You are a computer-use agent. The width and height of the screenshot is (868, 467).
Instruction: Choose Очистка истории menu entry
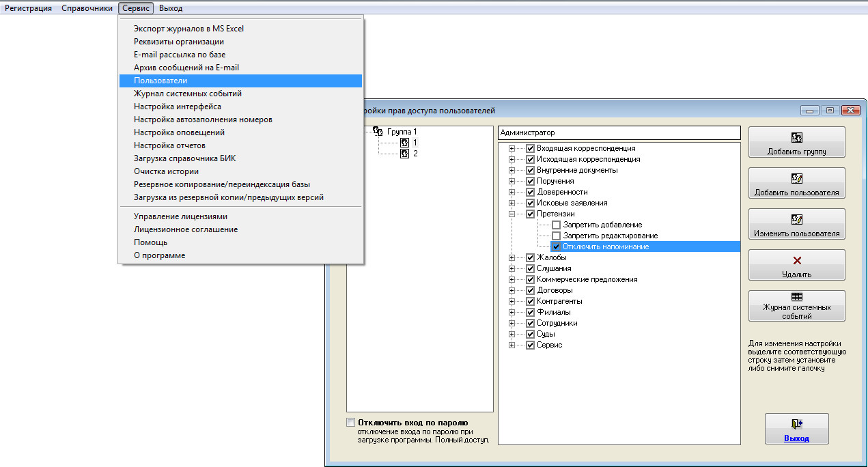coord(241,171)
